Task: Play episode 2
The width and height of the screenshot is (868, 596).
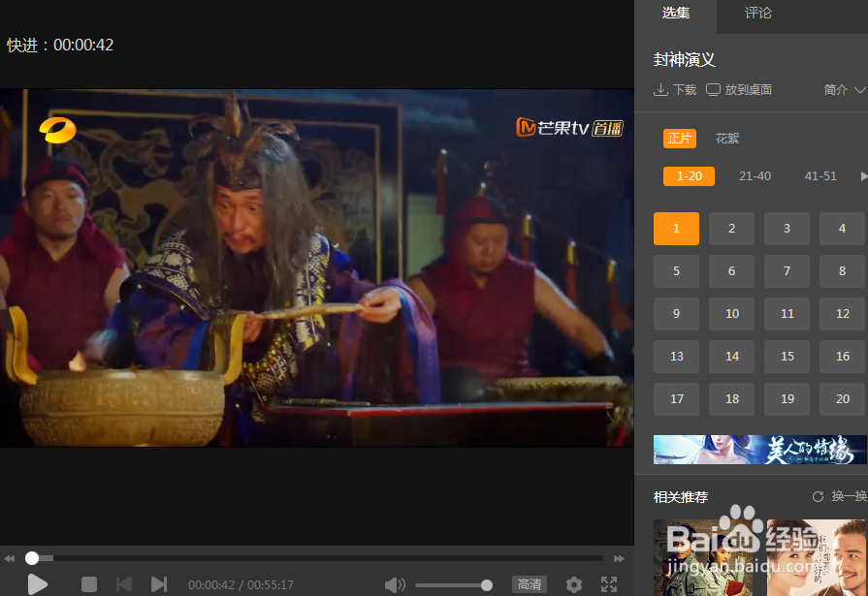Action: [x=731, y=229]
